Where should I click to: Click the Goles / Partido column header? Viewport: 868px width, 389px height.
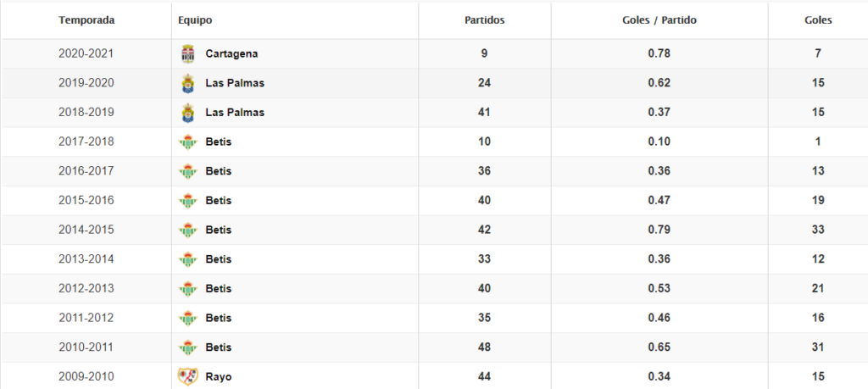tap(659, 19)
